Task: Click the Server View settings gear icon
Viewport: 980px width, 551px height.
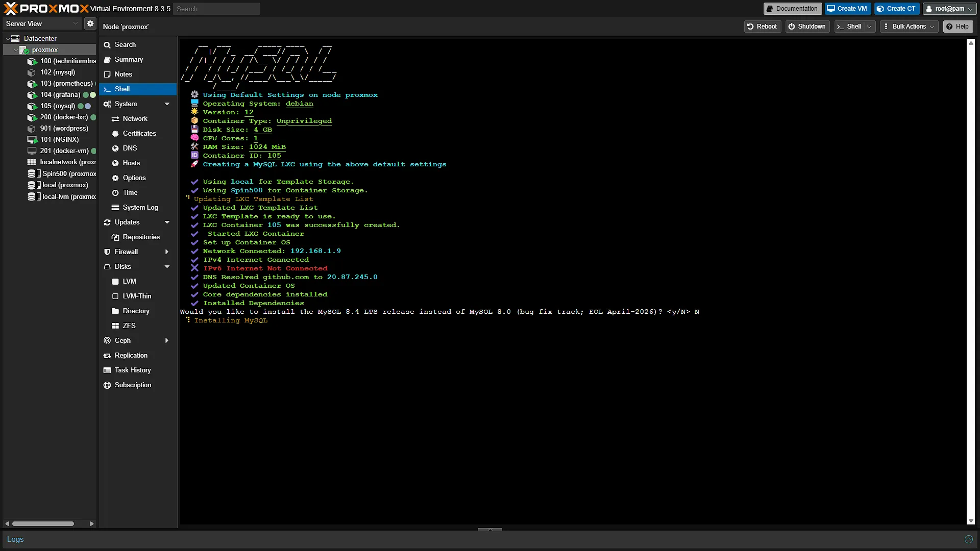Action: 90,23
